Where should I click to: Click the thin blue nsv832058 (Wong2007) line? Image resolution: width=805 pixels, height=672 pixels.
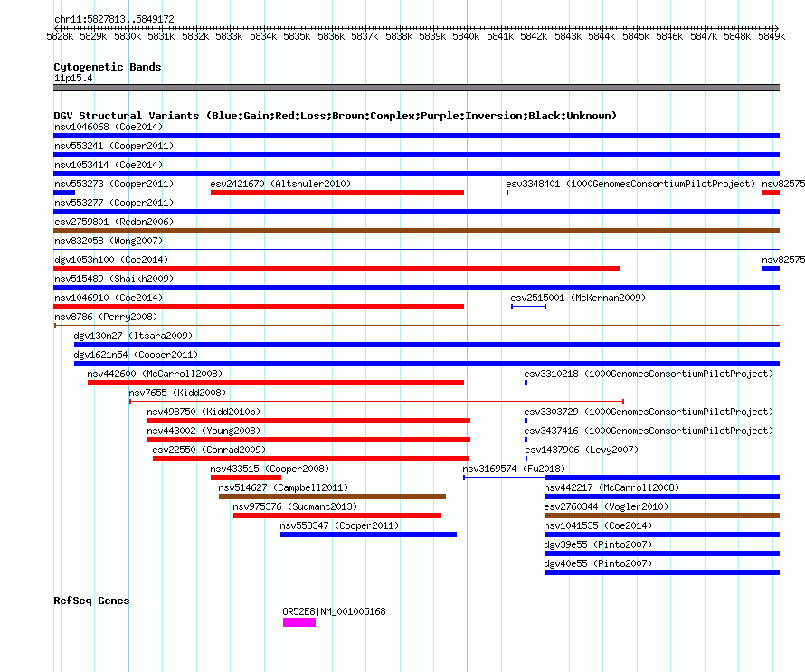coord(416,250)
